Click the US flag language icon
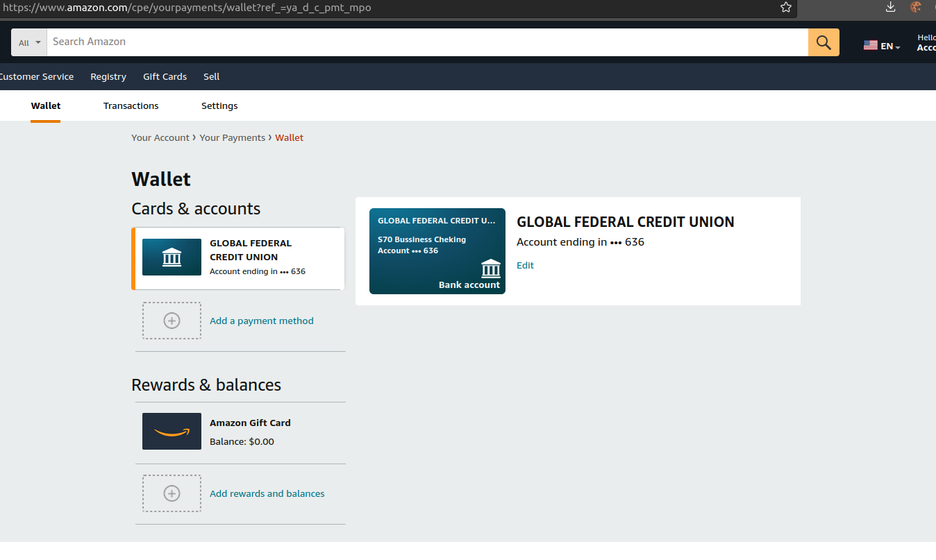This screenshot has height=560, width=936. click(871, 46)
